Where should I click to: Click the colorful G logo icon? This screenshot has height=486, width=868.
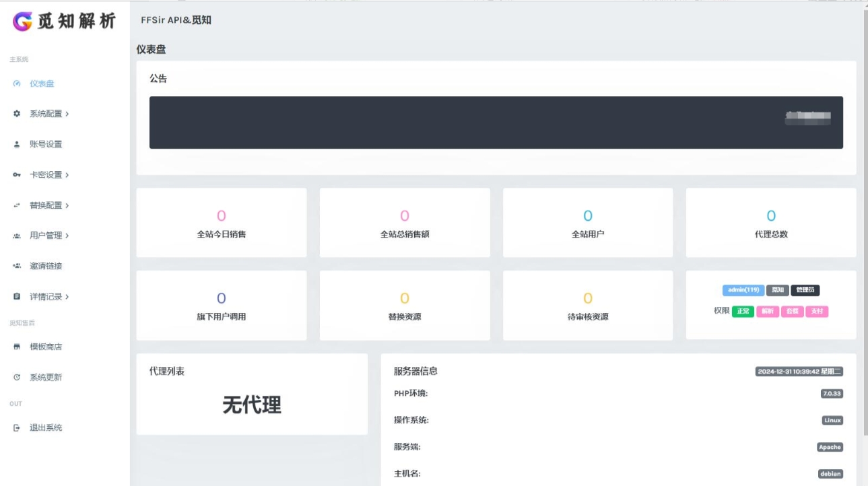tap(22, 22)
